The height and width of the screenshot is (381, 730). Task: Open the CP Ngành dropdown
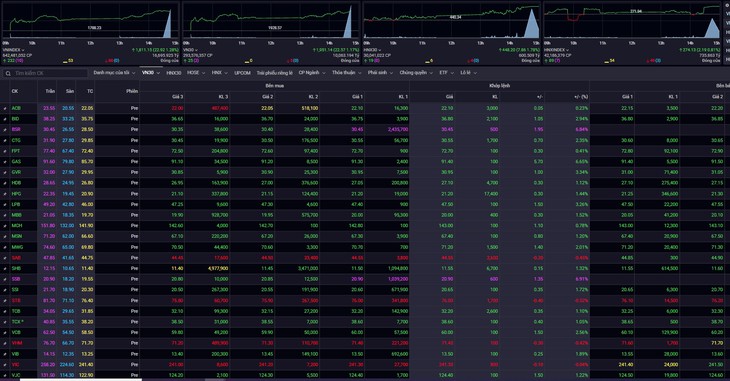point(311,73)
